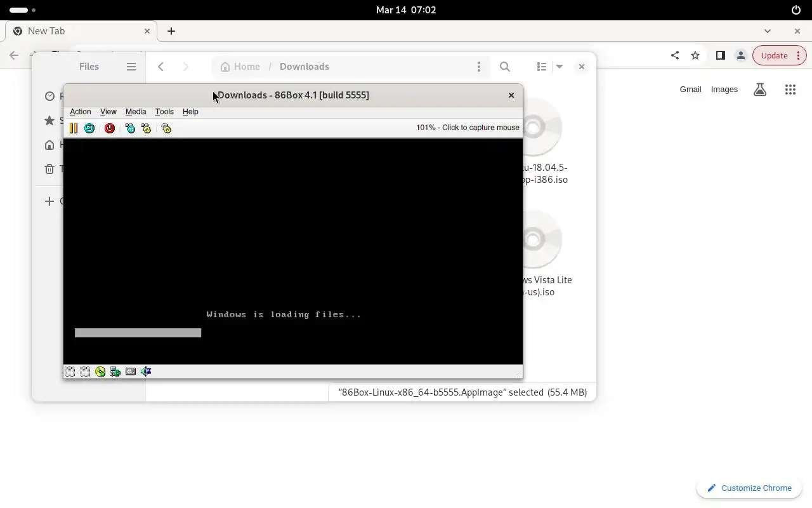Open the system power menu
Viewport: 812px width, 508px height.
click(x=796, y=10)
